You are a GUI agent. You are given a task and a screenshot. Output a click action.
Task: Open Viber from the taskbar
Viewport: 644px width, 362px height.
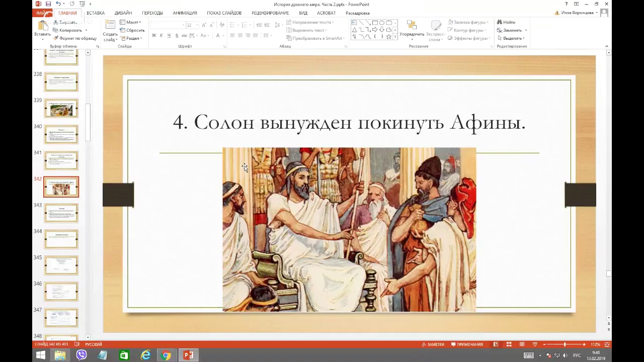click(81, 355)
